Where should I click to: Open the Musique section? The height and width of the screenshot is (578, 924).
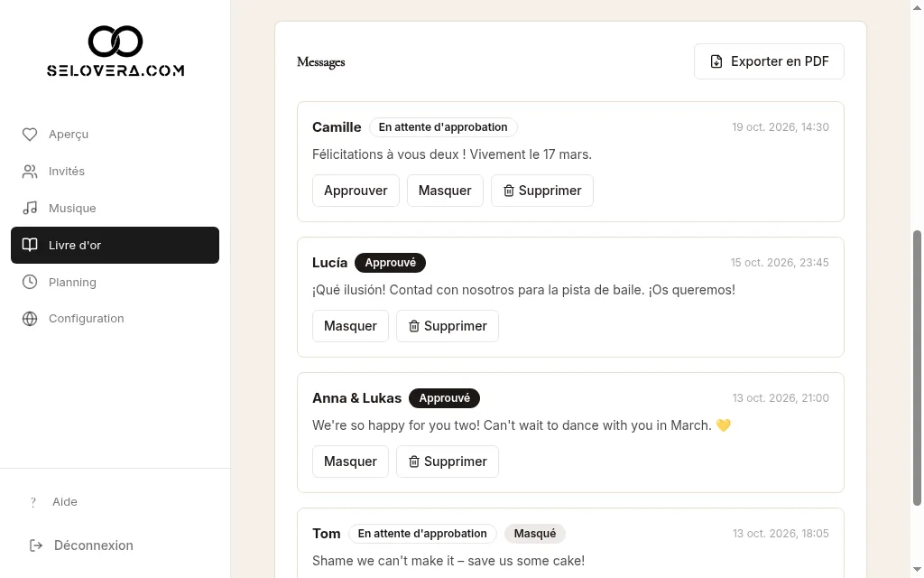tap(115, 209)
